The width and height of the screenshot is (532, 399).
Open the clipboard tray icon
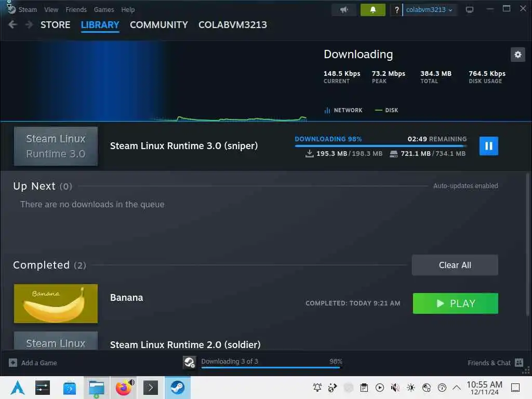tap(364, 388)
